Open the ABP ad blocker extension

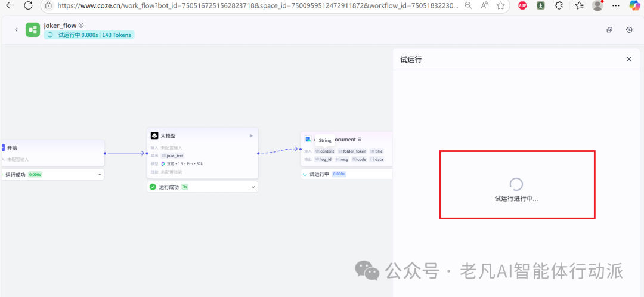pos(522,5)
